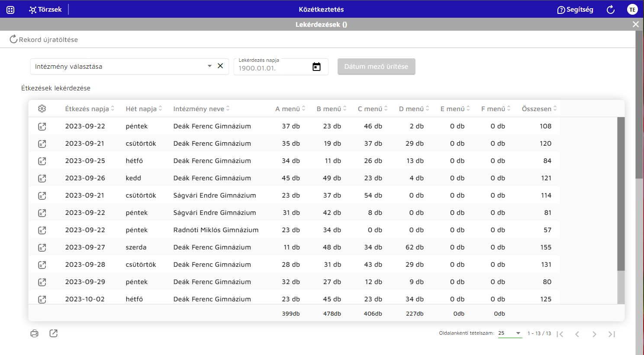Open record icon for 2023-09-28
Image resolution: width=644 pixels, height=355 pixels.
[x=42, y=265]
